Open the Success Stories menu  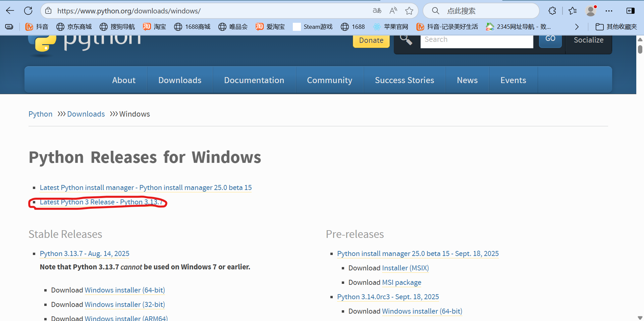405,80
